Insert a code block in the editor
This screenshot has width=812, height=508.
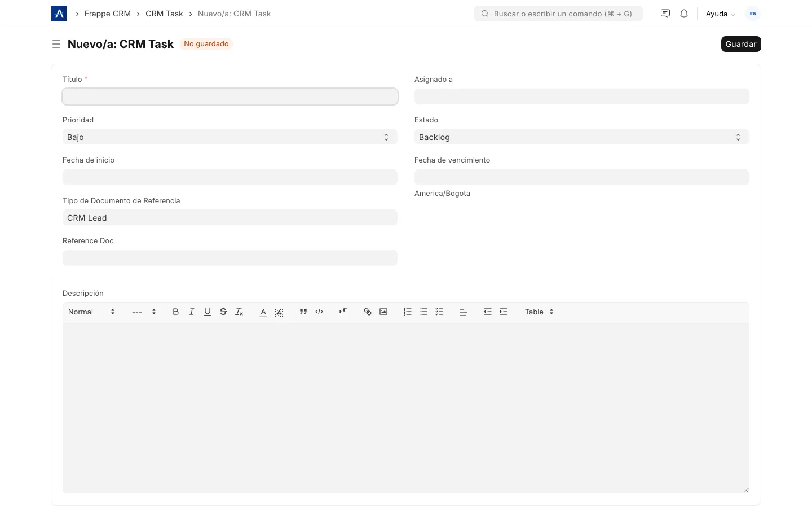click(x=319, y=312)
